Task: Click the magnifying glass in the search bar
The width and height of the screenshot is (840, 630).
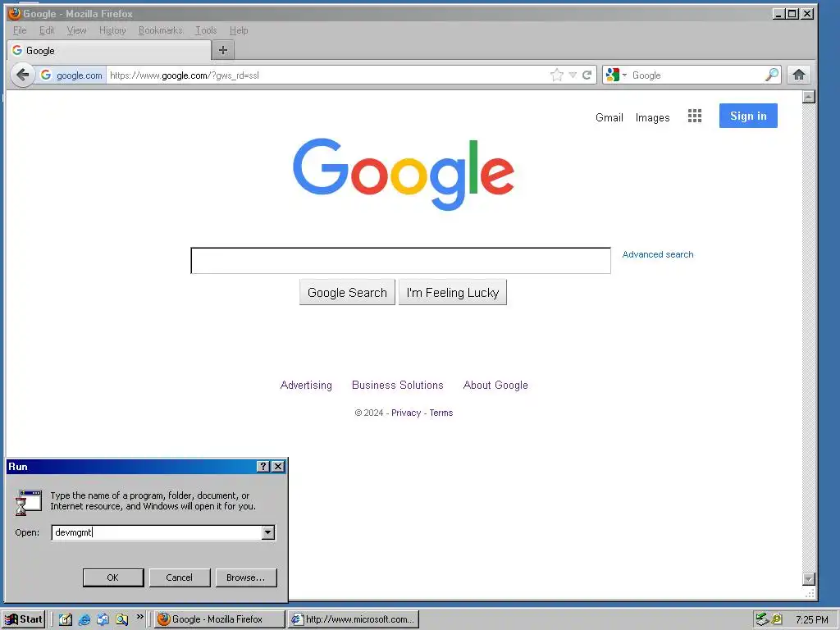Action: 771,75
